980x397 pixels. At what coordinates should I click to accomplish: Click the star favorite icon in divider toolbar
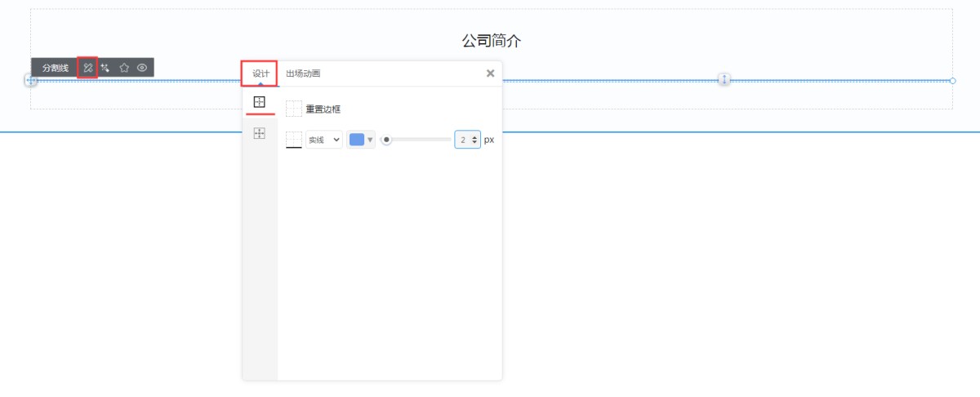(x=124, y=68)
